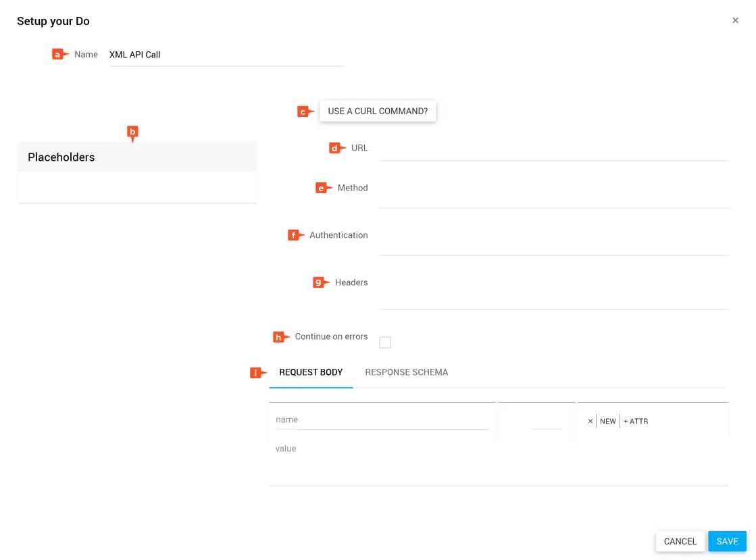Switch to the RESPONSE SCHEMA tab
The height and width of the screenshot is (560, 756).
click(x=406, y=372)
